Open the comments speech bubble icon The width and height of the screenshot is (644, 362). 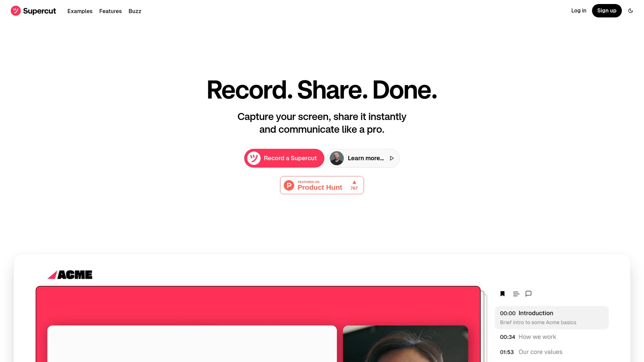[x=529, y=294]
